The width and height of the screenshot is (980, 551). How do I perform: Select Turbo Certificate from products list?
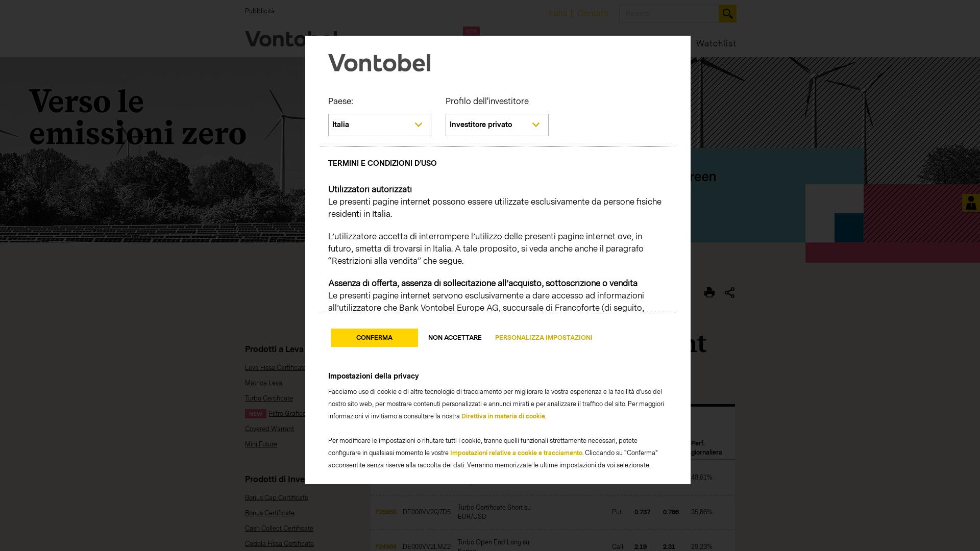[x=268, y=397]
